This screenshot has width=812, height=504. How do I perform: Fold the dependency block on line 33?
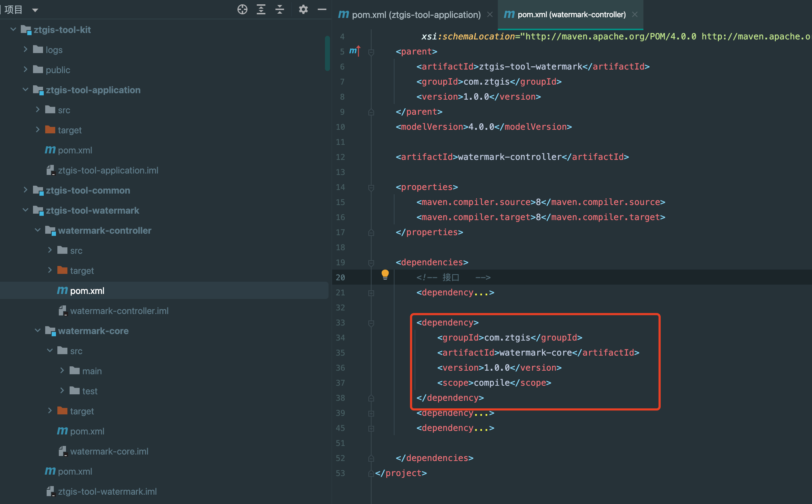[371, 323]
